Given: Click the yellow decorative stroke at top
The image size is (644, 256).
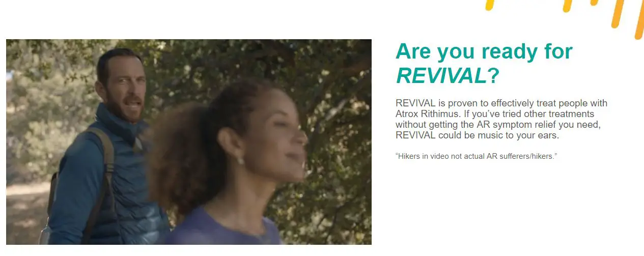Looking at the screenshot, I should (x=490, y=5).
